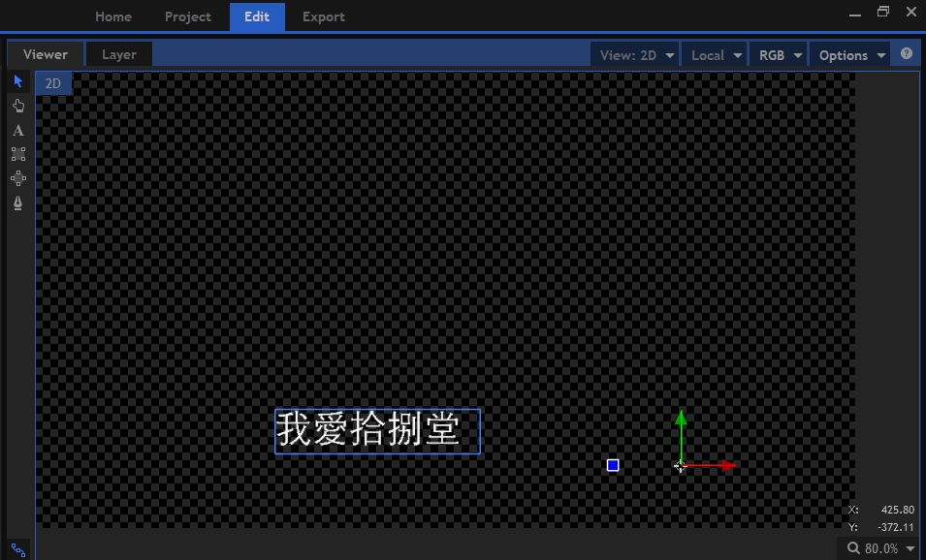Image resolution: width=926 pixels, height=560 pixels.
Task: Open the 80.0% zoom level dropdown
Action: [880, 548]
